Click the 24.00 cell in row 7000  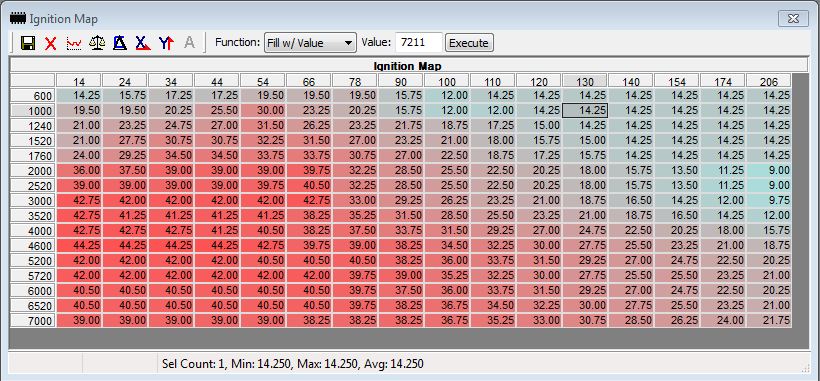click(723, 321)
